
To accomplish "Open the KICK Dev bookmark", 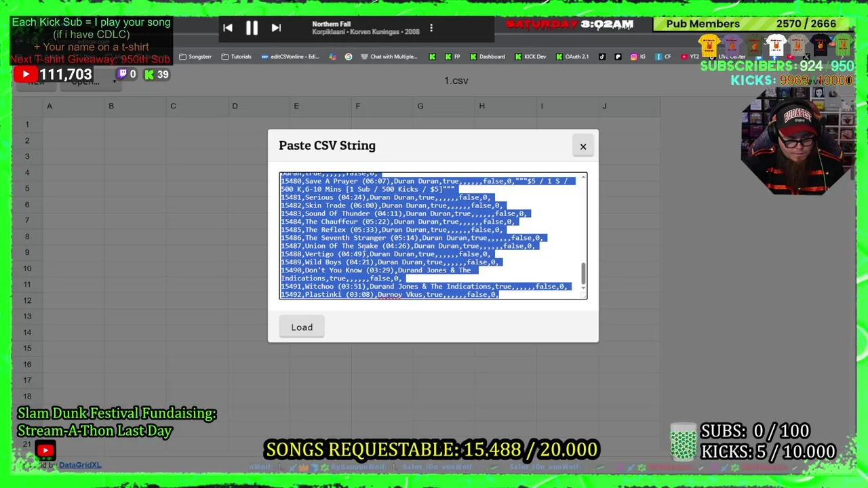I will (530, 57).
